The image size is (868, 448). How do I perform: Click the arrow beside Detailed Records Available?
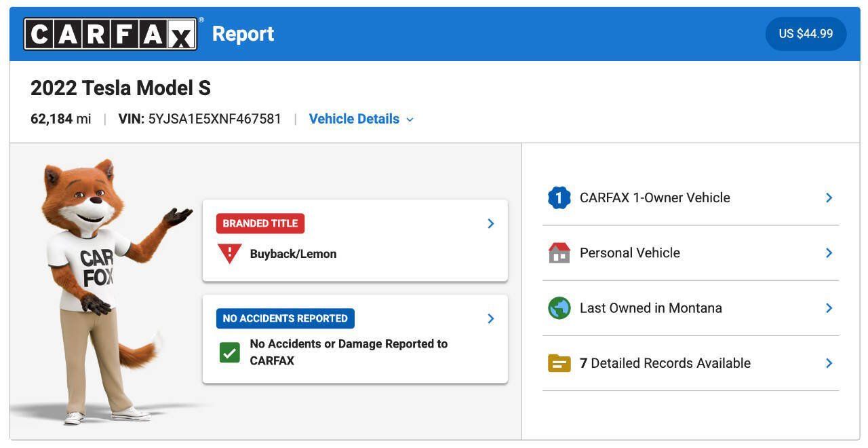click(x=829, y=363)
